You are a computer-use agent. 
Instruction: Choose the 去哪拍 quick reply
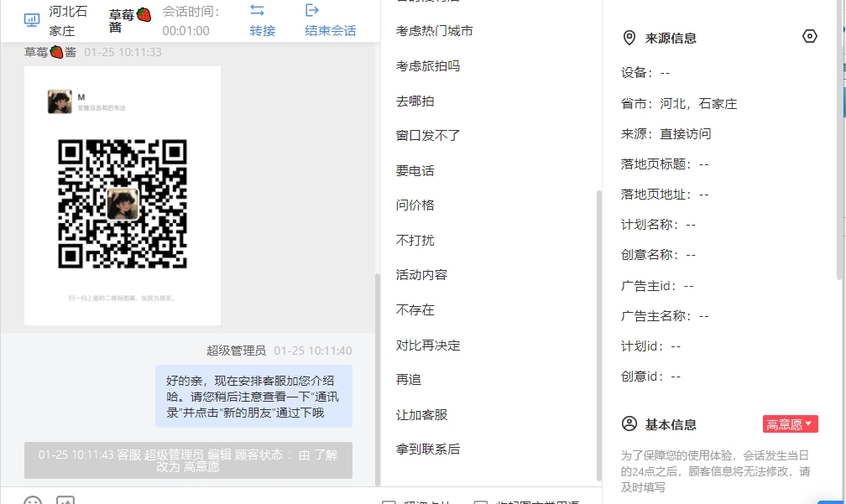pyautogui.click(x=415, y=101)
